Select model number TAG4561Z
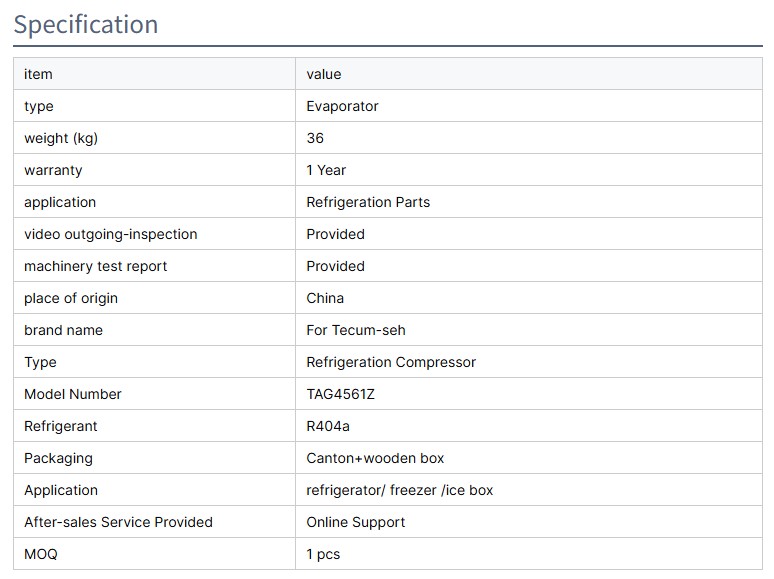The width and height of the screenshot is (774, 579). 340,394
